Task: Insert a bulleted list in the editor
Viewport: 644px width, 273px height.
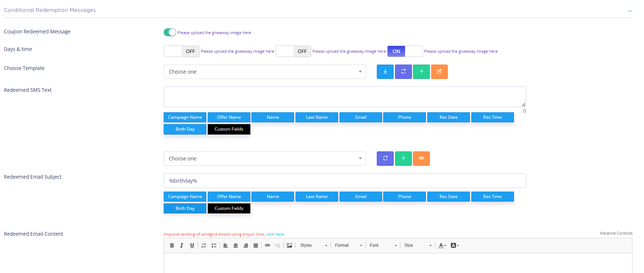Action: 214,245
